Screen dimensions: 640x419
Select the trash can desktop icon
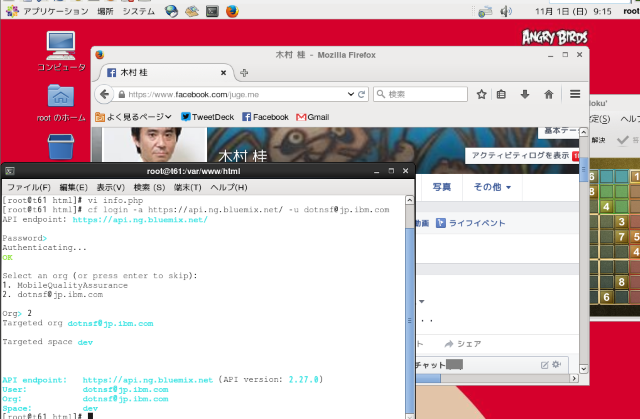tap(61, 146)
